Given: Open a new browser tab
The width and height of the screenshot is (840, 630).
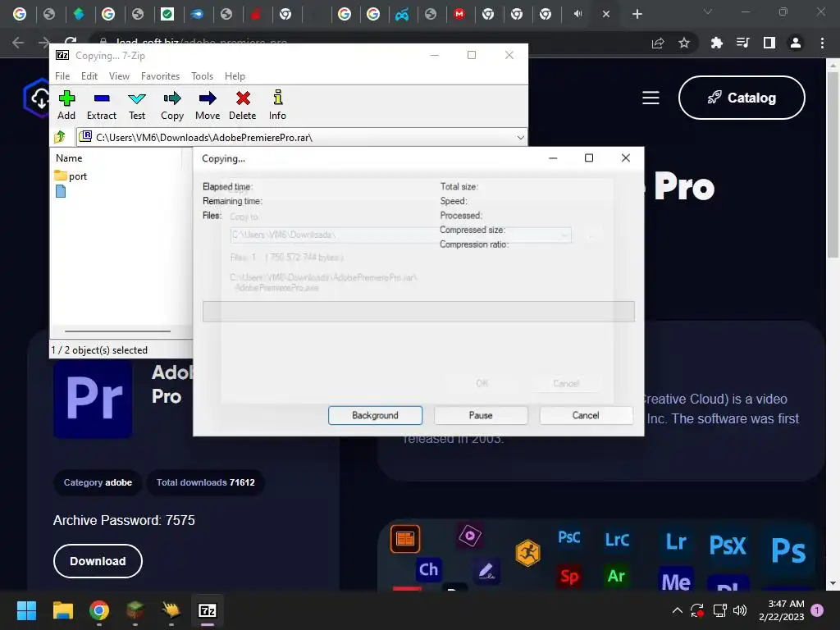Looking at the screenshot, I should (637, 15).
